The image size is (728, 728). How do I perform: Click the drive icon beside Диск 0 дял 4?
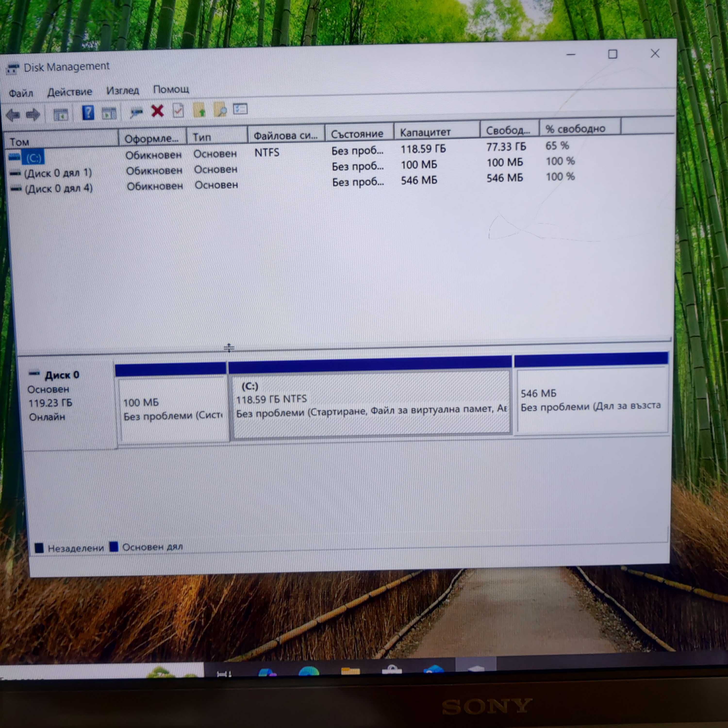[16, 189]
